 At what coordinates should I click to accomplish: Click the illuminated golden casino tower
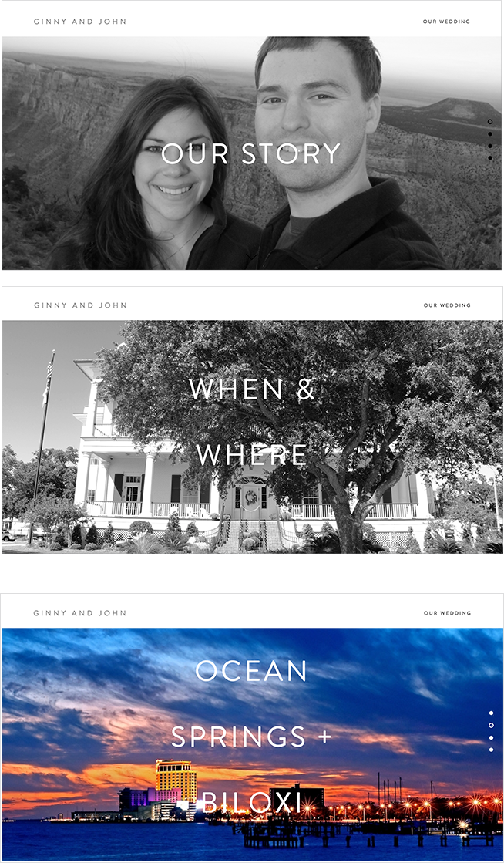176,780
